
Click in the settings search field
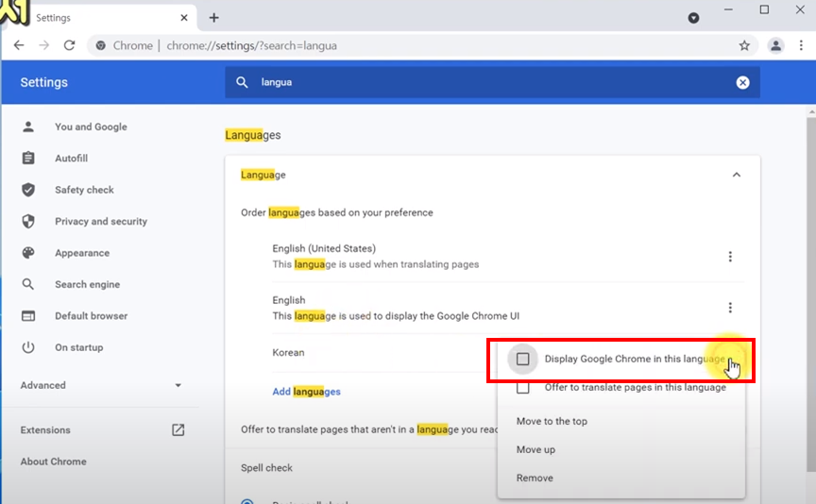(492, 82)
